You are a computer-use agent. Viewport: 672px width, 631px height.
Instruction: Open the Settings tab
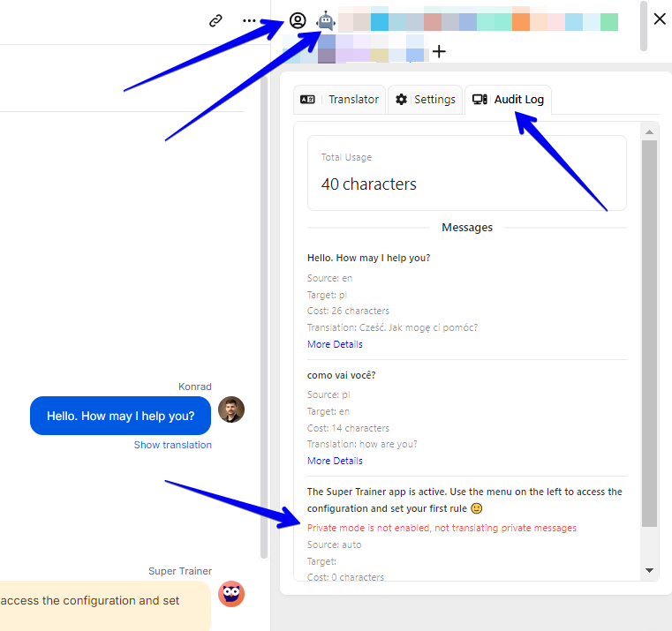[x=426, y=100]
